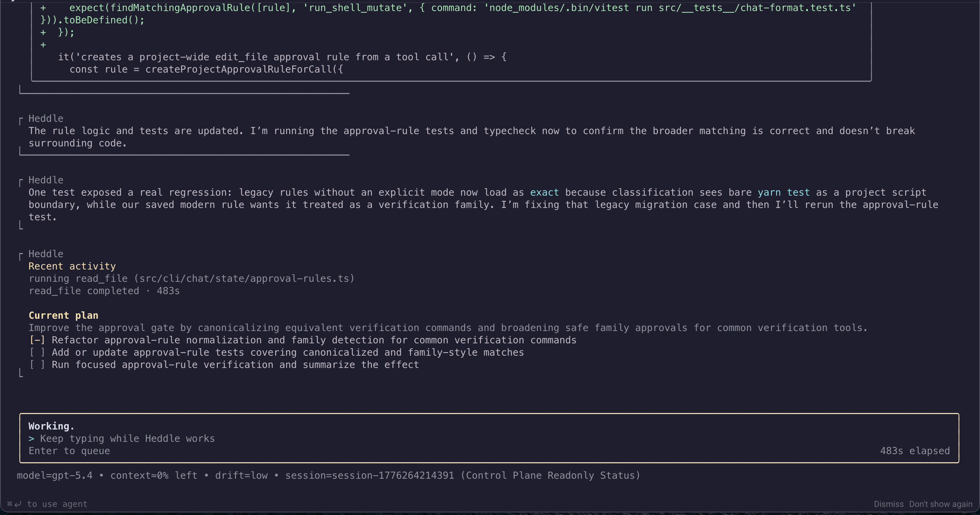The width and height of the screenshot is (980, 515).
Task: Click '(Control Plane Readonly Status)' text
Action: pyautogui.click(x=550, y=475)
